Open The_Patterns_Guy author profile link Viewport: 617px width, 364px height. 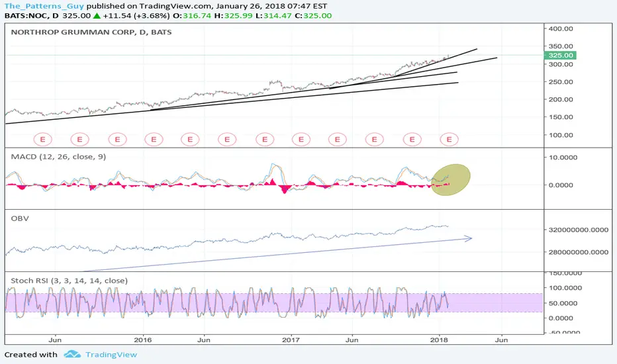[44, 6]
